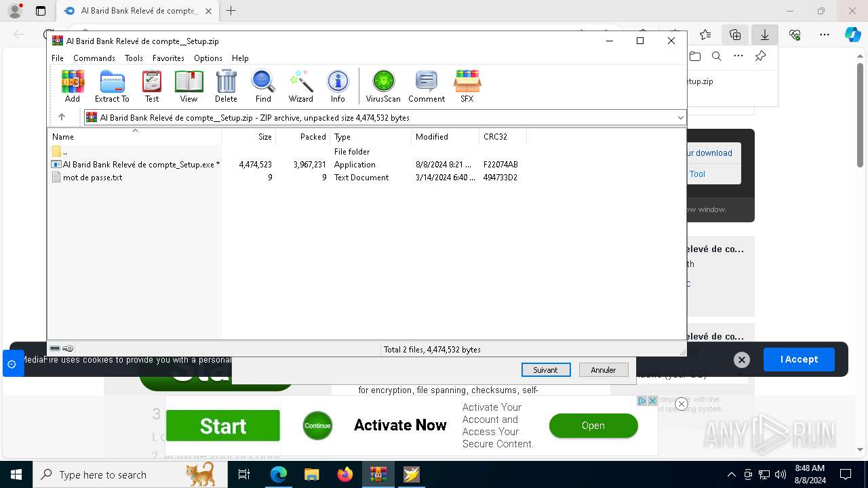Open the Favorites menu
868x488 pixels.
pos(168,58)
